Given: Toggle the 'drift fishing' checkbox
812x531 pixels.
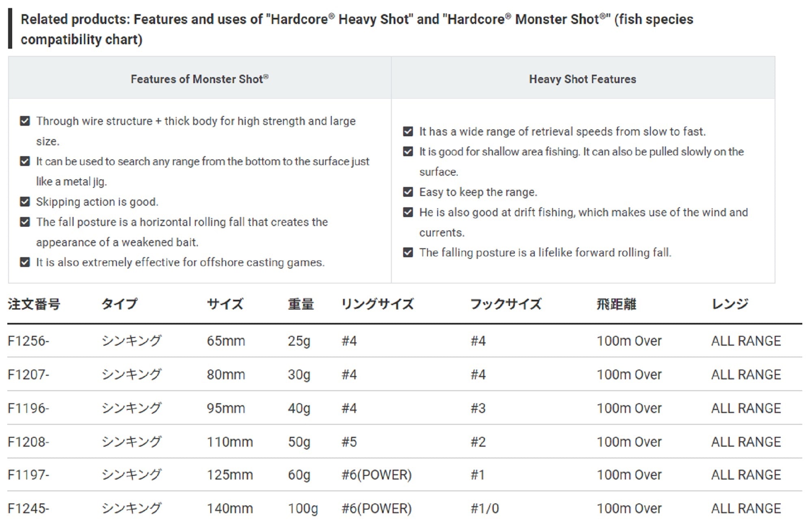Looking at the screenshot, I should (x=408, y=213).
